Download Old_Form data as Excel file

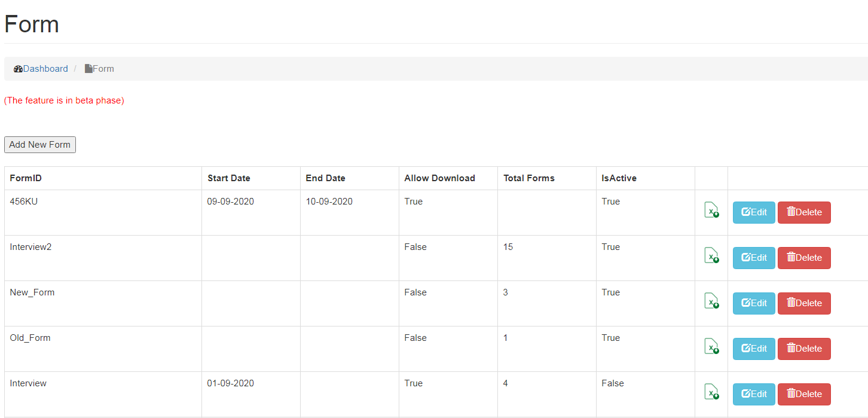tap(711, 347)
